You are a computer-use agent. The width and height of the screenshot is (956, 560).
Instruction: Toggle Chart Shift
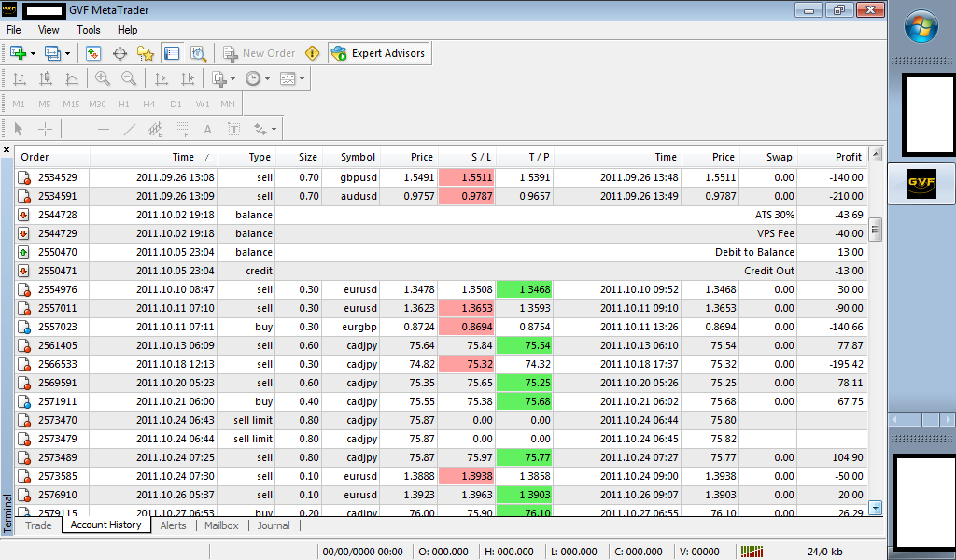tap(188, 78)
